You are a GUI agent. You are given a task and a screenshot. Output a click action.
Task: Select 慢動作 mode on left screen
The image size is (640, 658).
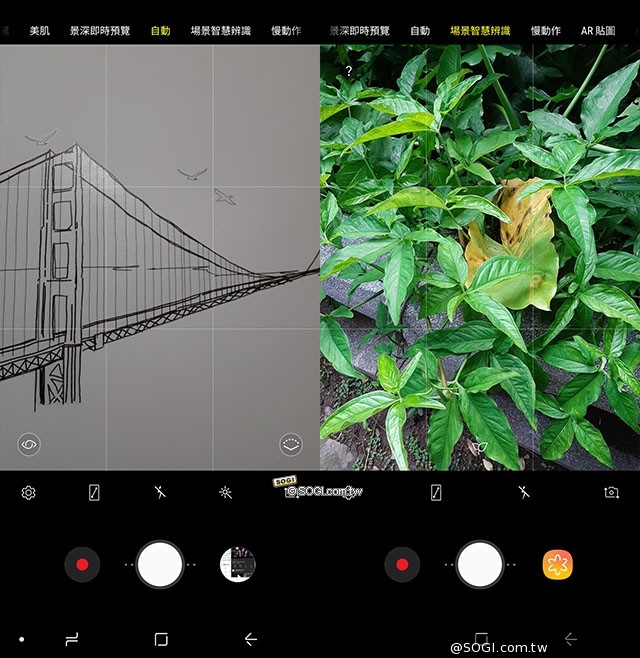pos(286,31)
